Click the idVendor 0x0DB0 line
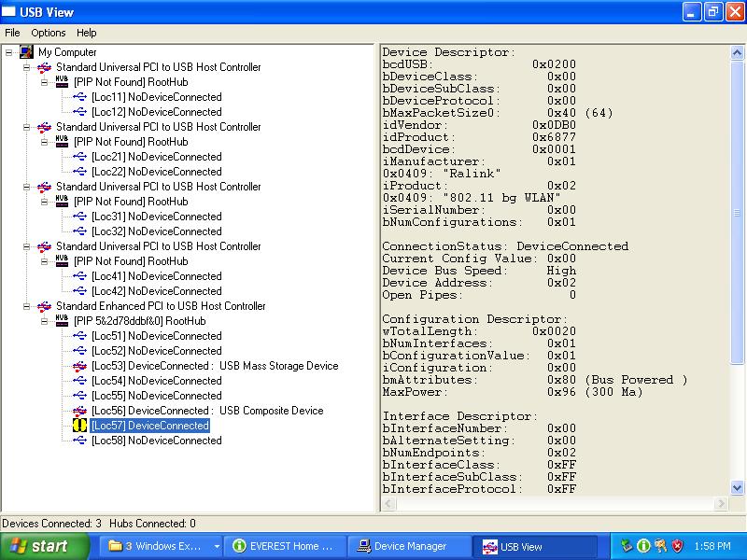The width and height of the screenshot is (747, 560). click(479, 125)
